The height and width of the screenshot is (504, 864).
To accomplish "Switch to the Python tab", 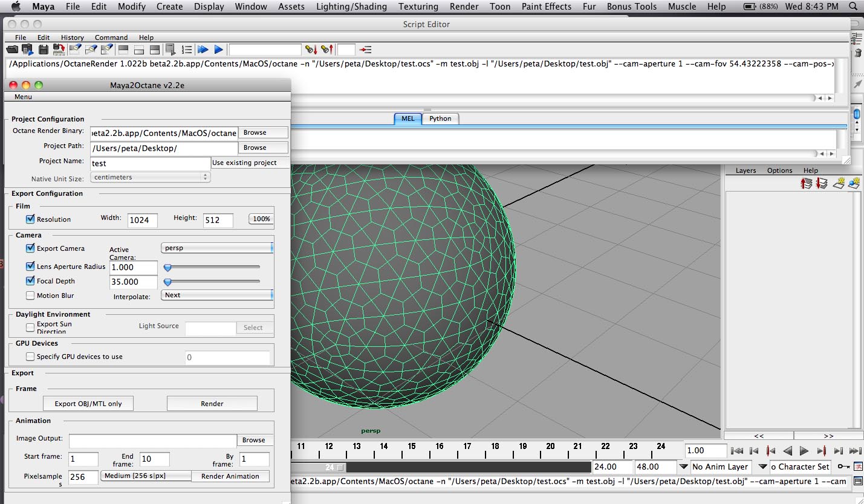I will 440,118.
